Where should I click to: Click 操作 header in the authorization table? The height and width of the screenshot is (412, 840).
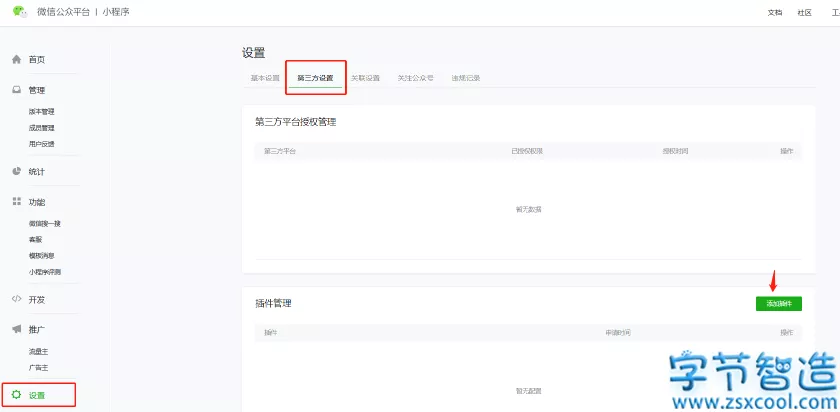[x=786, y=151]
